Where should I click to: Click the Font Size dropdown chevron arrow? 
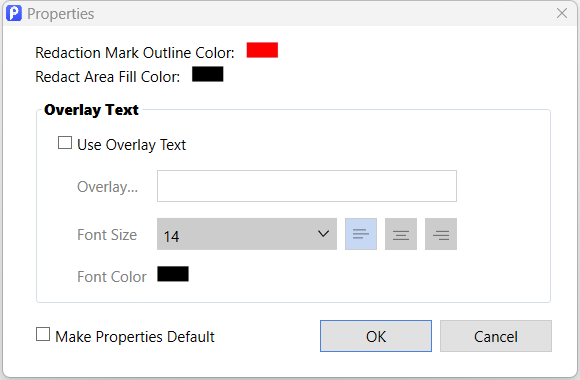(x=323, y=234)
